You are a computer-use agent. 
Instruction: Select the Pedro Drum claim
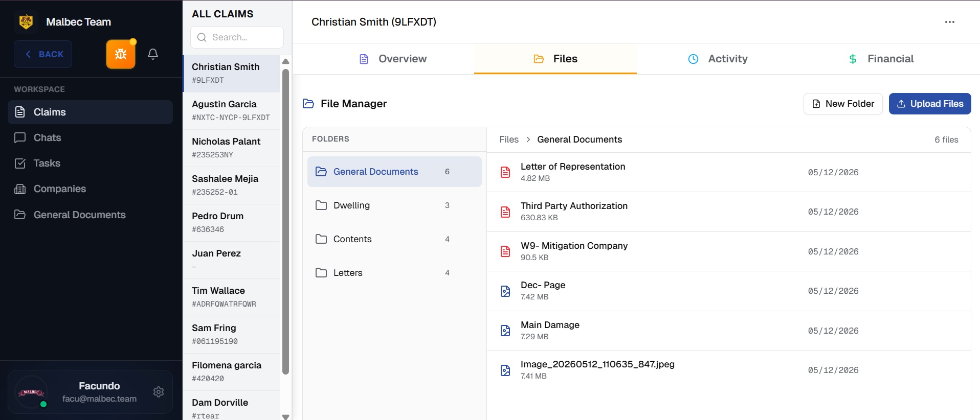[x=232, y=223]
